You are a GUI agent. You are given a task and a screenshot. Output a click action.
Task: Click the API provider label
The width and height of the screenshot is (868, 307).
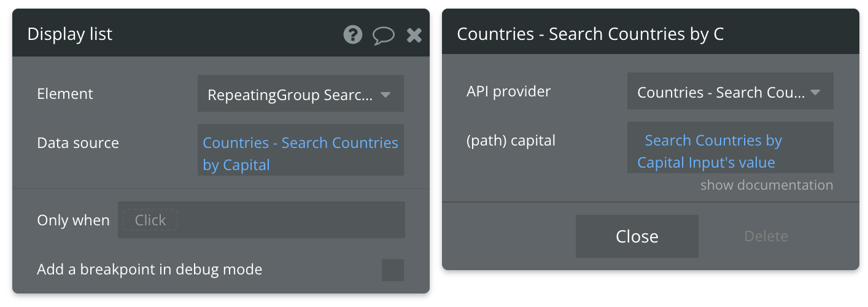(508, 91)
